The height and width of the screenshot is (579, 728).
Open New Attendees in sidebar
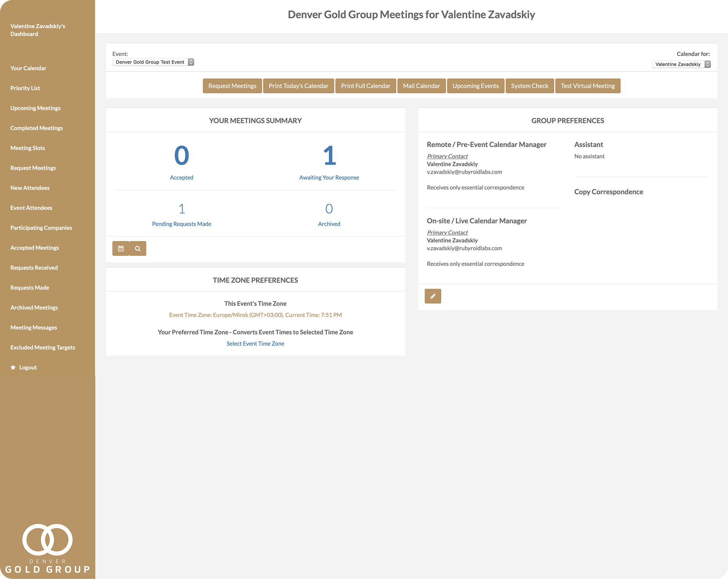click(x=30, y=188)
